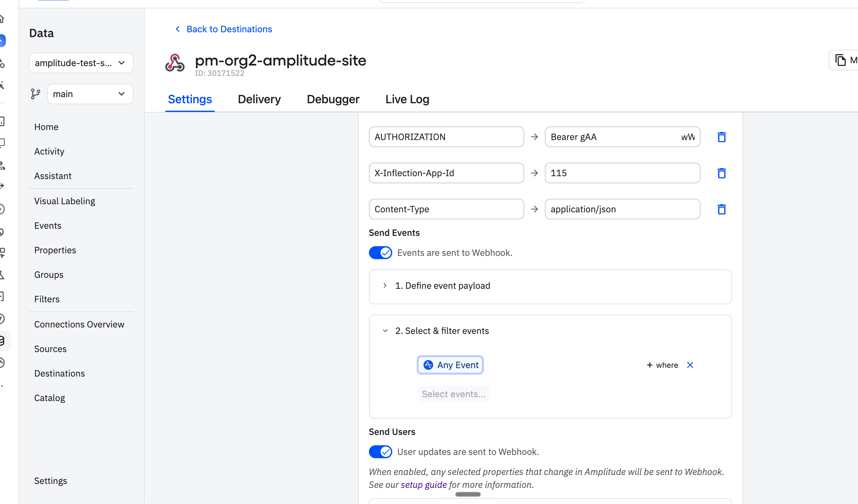Viewport: 858px width, 504px height.
Task: Open Connections Overview in sidebar
Action: point(79,324)
